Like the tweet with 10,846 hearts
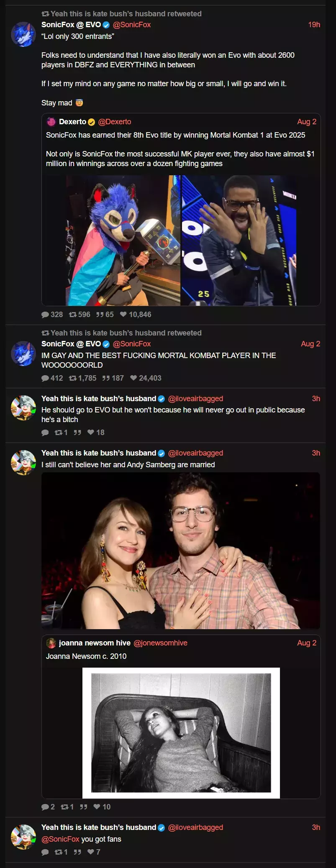Image resolution: width=336 pixels, height=868 pixels. (x=123, y=315)
